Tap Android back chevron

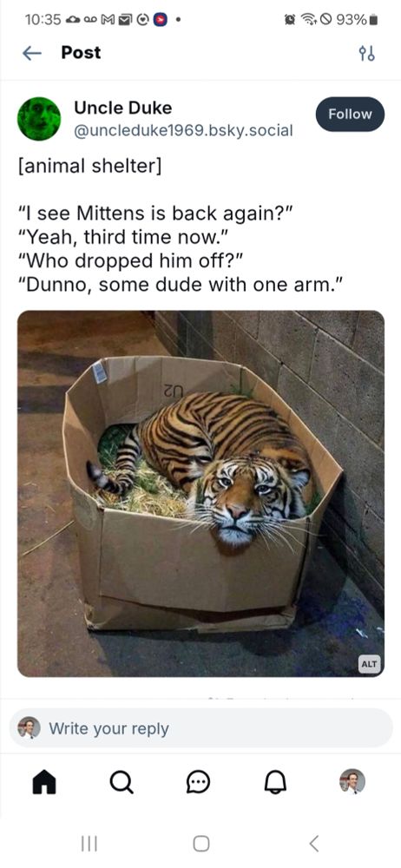314,844
